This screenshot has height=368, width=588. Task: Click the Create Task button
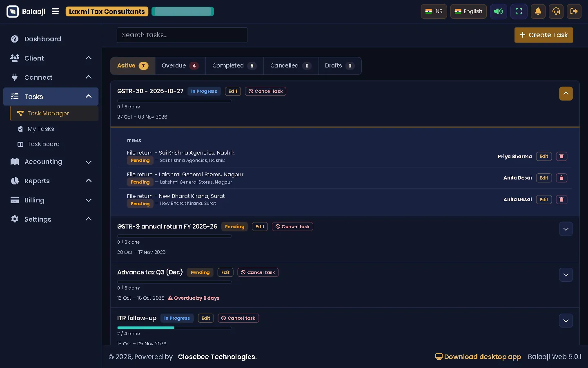tap(544, 35)
